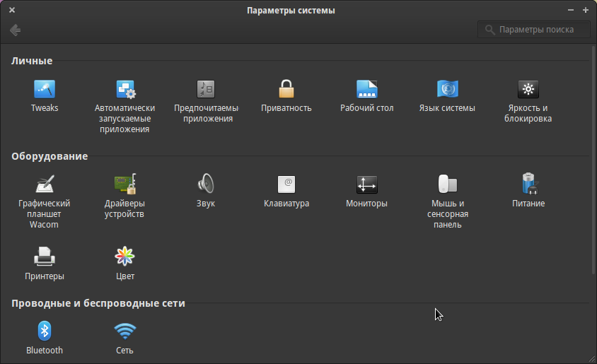The height and width of the screenshot is (364, 597).
Task: Open Цвет color management settings
Action: pyautogui.click(x=125, y=257)
